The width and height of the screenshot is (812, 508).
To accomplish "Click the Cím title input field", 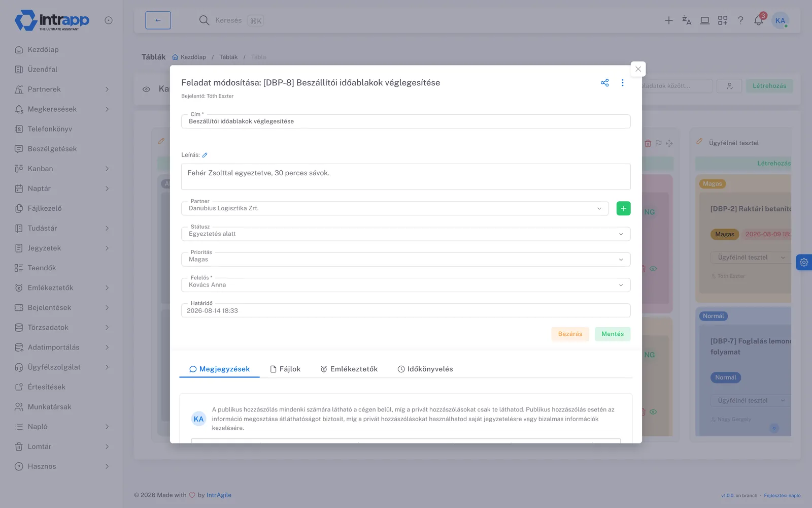I will (x=406, y=121).
